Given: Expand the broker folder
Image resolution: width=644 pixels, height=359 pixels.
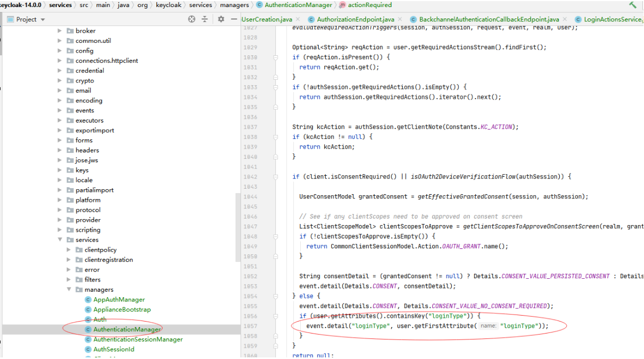Looking at the screenshot, I should pyautogui.click(x=60, y=31).
